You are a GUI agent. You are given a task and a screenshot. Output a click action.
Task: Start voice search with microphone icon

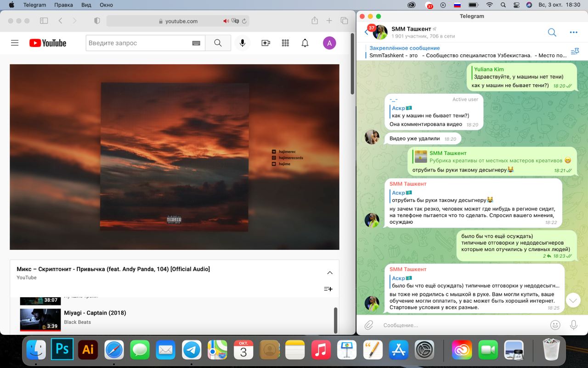[x=243, y=43]
